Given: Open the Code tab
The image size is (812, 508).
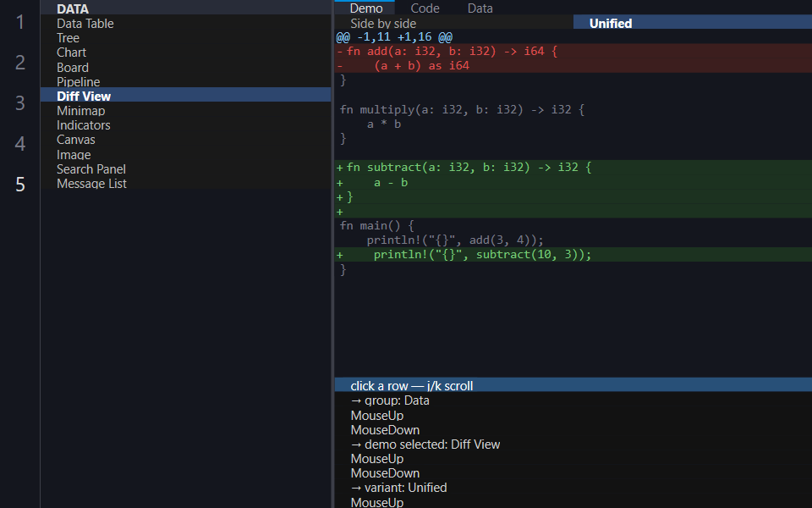Looking at the screenshot, I should 425,8.
